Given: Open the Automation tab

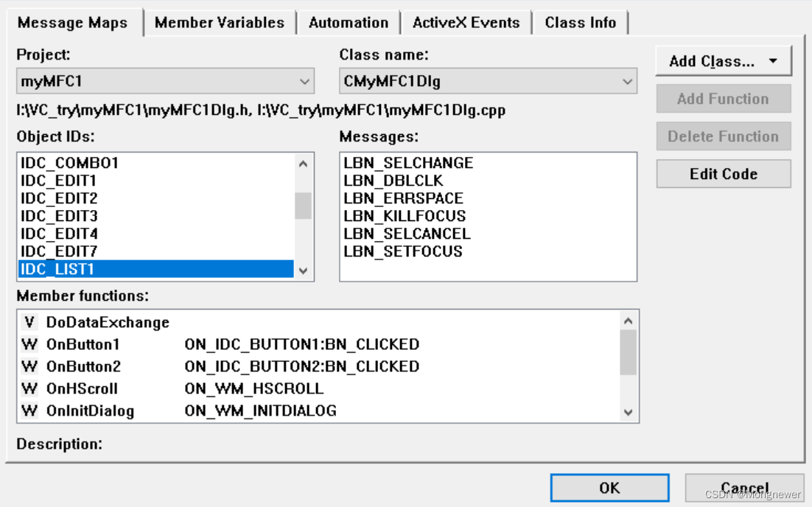Looking at the screenshot, I should click(x=348, y=22).
